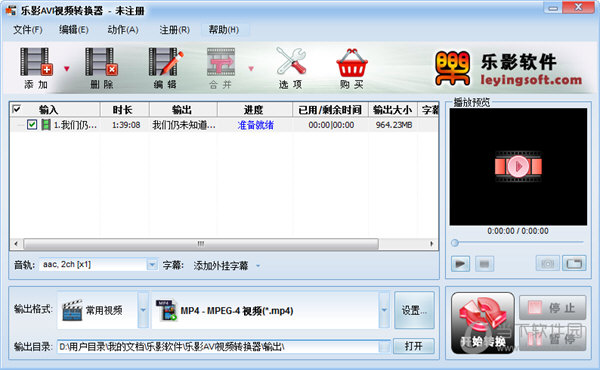Click the scroll left arrow of file list
The height and width of the screenshot is (370, 600).
(16, 243)
